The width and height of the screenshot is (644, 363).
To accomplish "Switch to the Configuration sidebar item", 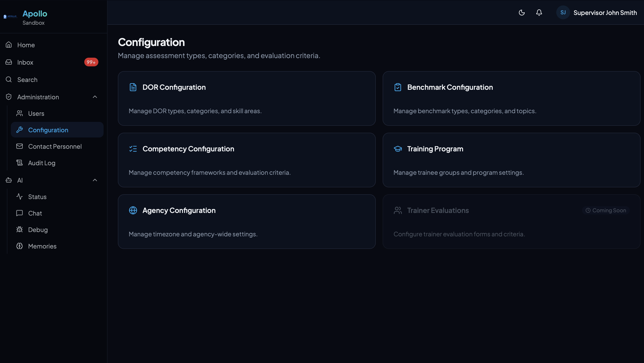I will click(x=48, y=130).
